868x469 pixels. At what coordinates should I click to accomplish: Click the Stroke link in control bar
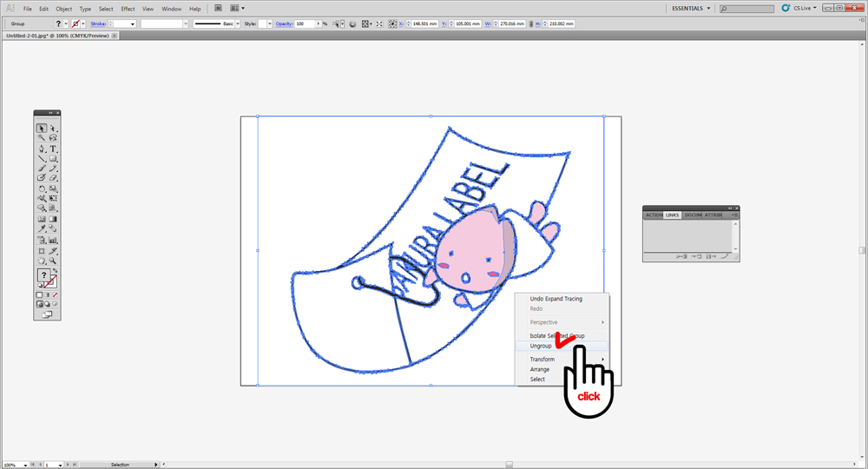(98, 23)
